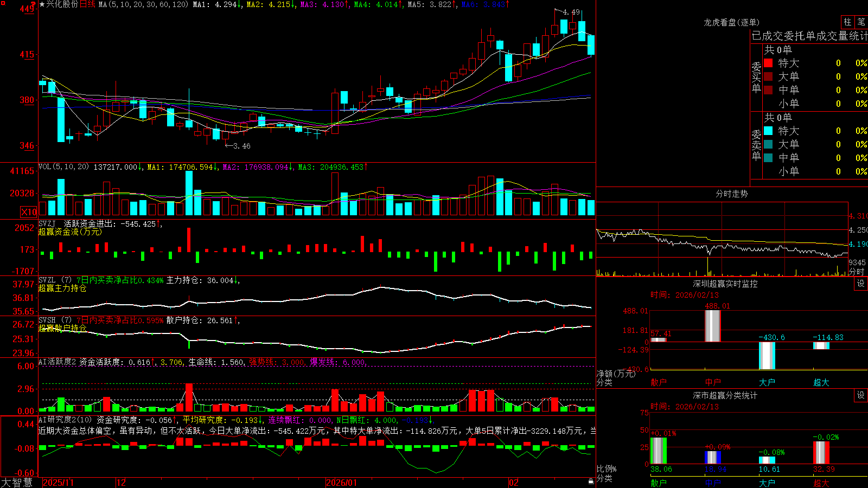
Task: Click the 大户 -430.6 net outflow bar
Action: pos(767,356)
